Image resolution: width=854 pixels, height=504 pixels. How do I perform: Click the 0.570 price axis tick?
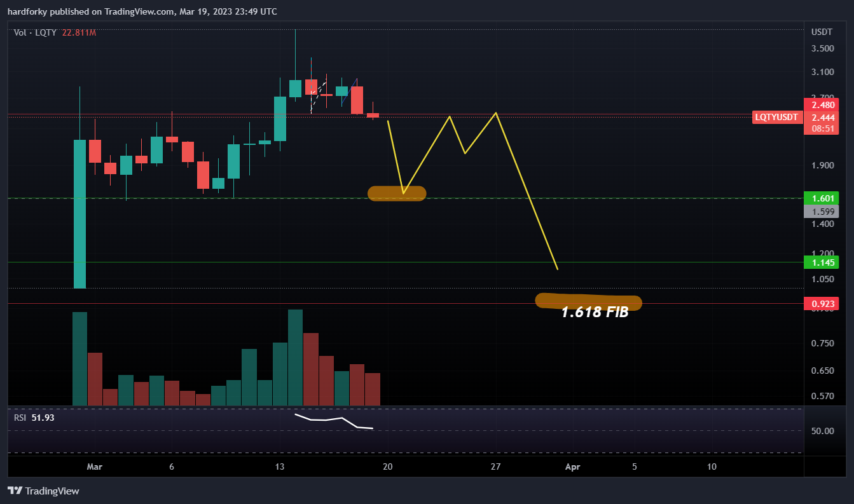pos(822,397)
